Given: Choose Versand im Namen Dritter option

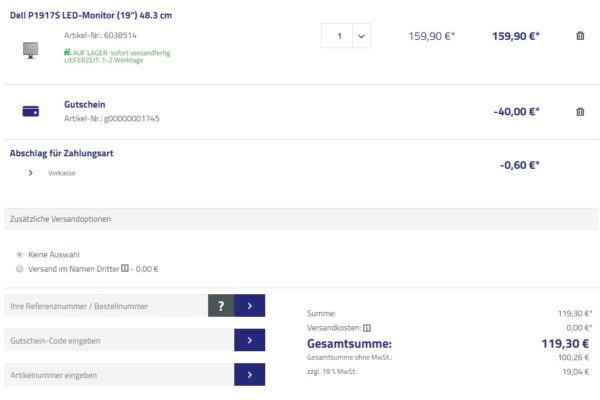Looking at the screenshot, I should tap(20, 268).
